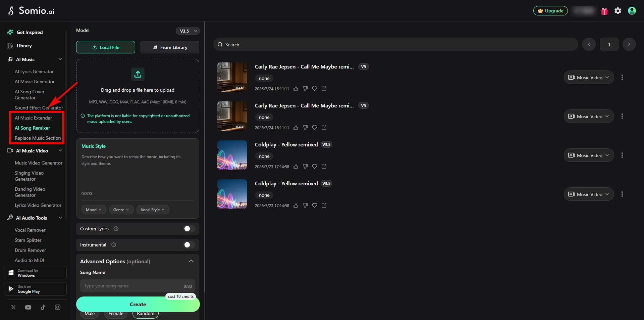
Task: Click Get it on Google Play
Action: tap(35, 289)
